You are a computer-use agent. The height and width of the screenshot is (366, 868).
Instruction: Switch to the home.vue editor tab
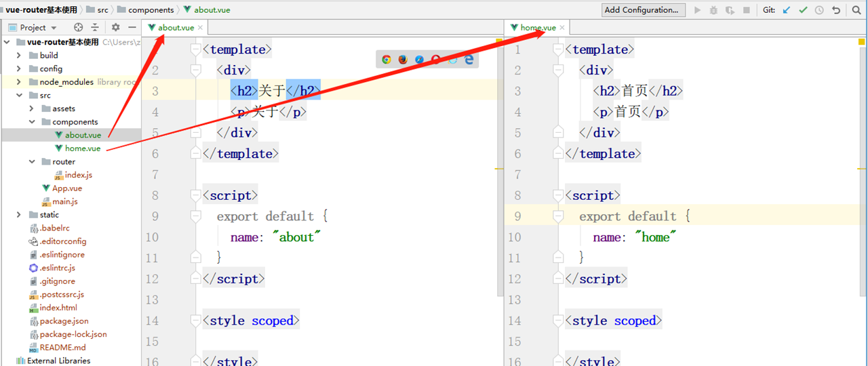(x=538, y=28)
